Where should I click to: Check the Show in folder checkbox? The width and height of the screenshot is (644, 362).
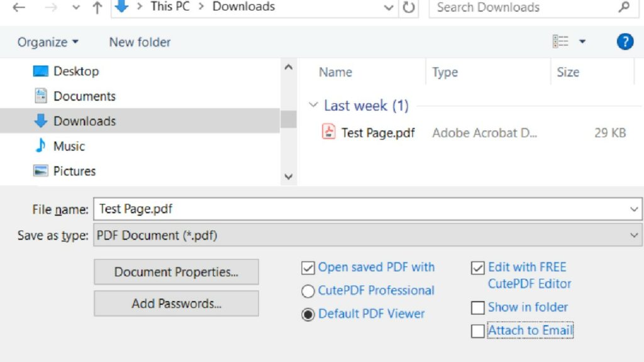tap(477, 307)
